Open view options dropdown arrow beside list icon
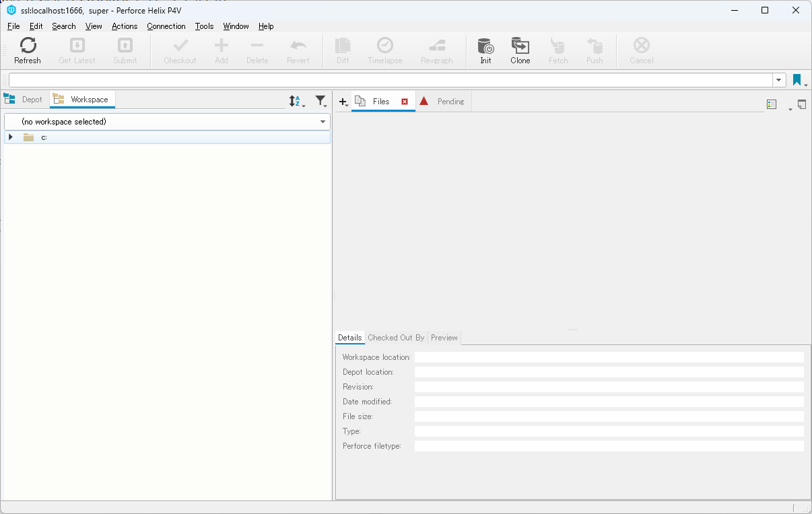This screenshot has width=812, height=514. (x=790, y=108)
